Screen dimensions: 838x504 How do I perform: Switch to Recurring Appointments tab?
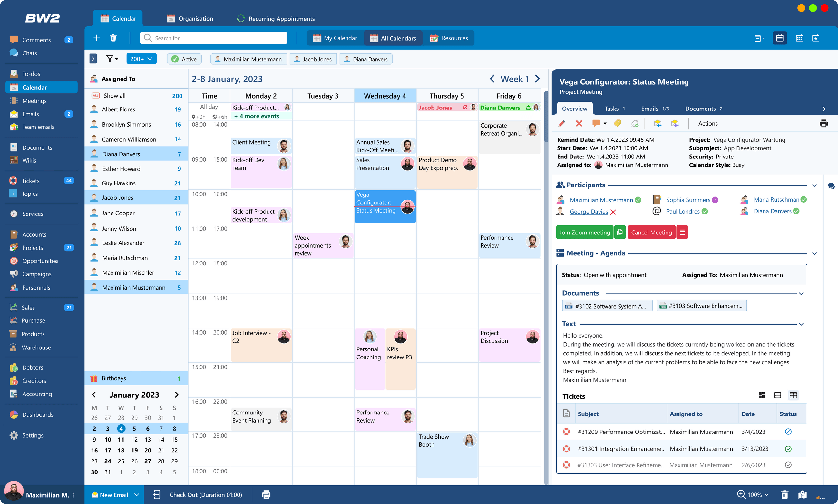pos(276,19)
